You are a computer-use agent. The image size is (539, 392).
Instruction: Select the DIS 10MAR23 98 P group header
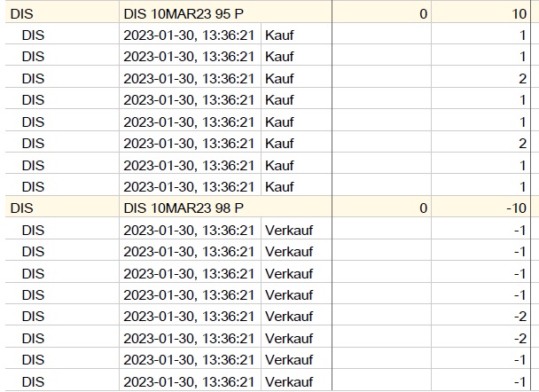click(183, 208)
